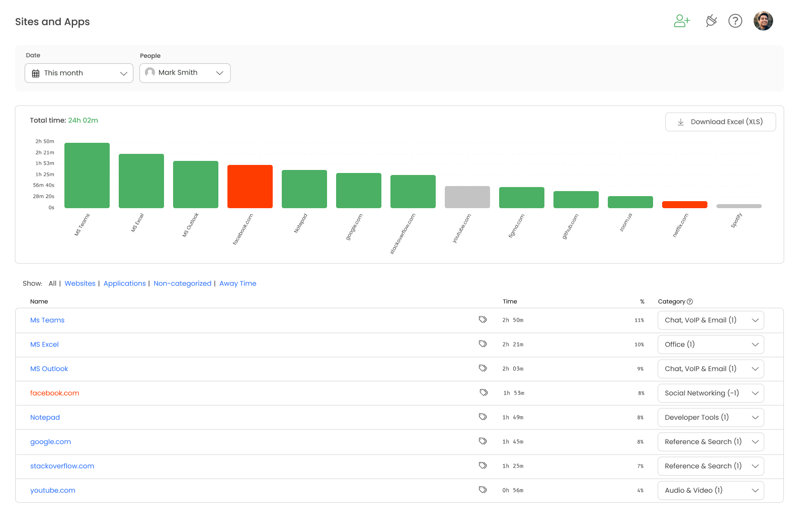Click the 11% percentage cell
799x532 pixels.
click(x=639, y=320)
